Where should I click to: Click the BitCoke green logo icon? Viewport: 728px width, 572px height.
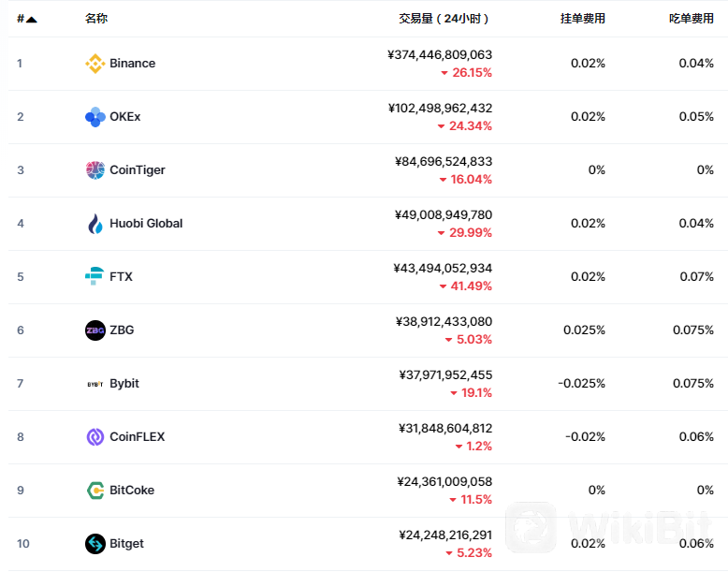(95, 491)
